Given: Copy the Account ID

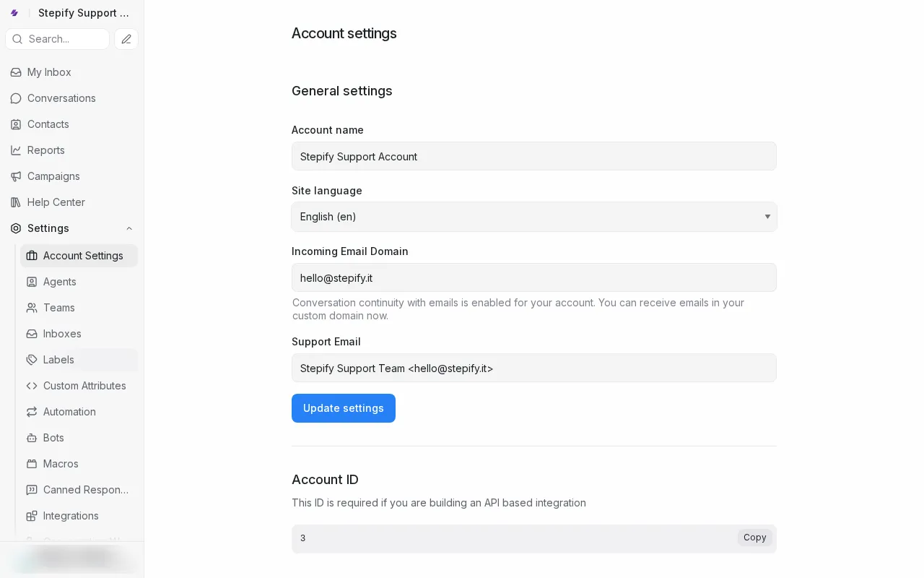Looking at the screenshot, I should click(x=754, y=538).
